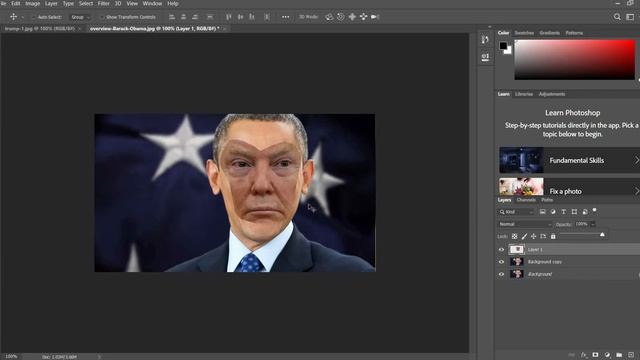Hide Layer 1 with its eye icon
Viewport: 640px width, 360px height.
(501, 250)
